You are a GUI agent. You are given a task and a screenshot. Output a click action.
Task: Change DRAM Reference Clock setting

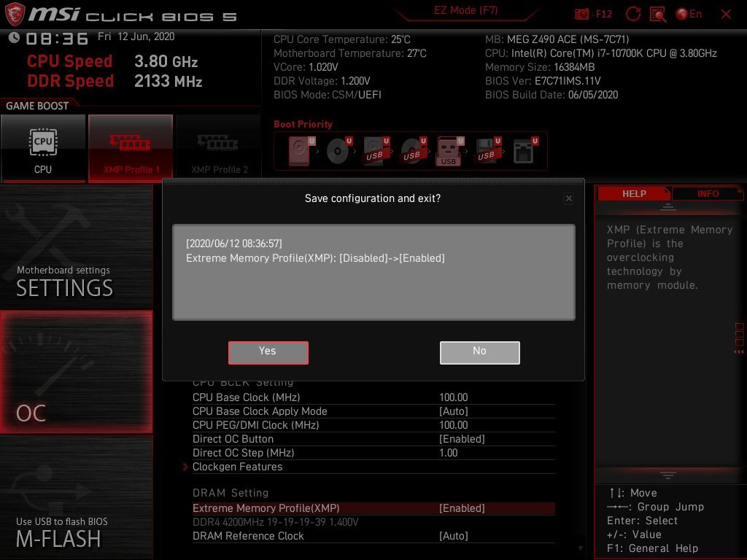pyautogui.click(x=373, y=536)
